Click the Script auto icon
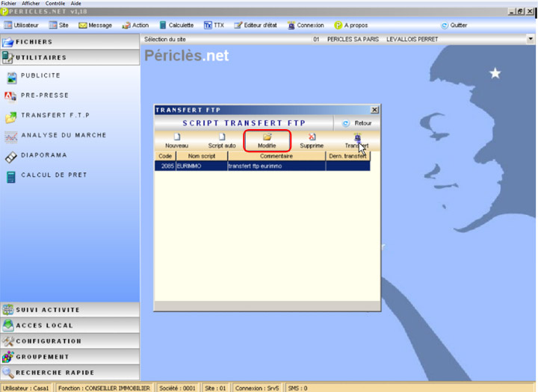 tap(221, 140)
